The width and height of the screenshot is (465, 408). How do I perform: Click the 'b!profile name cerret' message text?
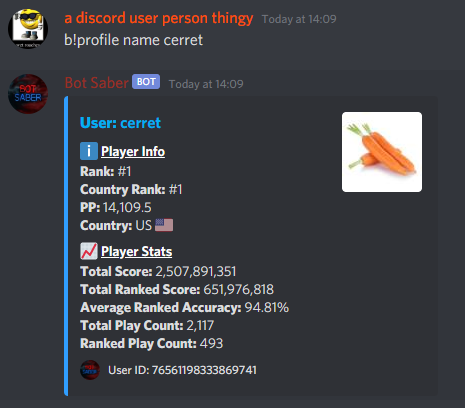pyautogui.click(x=133, y=40)
